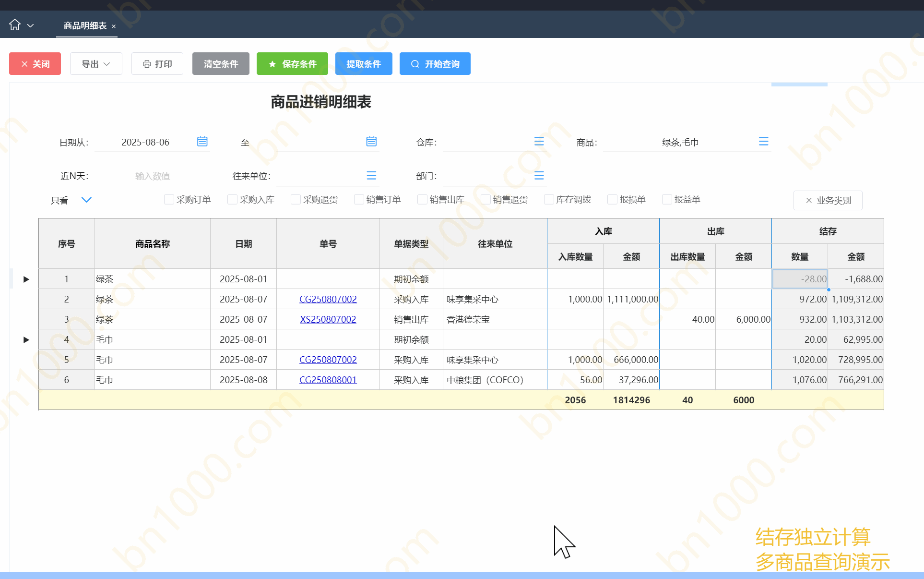Click the 往来单位 column header

pos(495,243)
